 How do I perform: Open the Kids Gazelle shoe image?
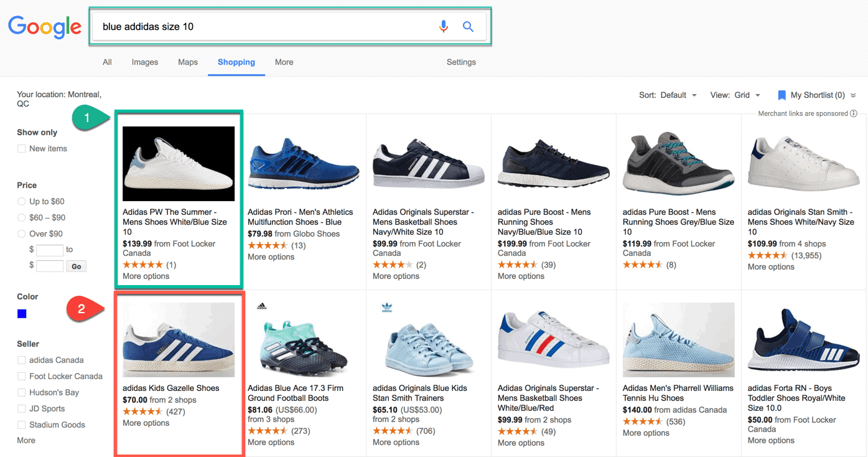[179, 340]
